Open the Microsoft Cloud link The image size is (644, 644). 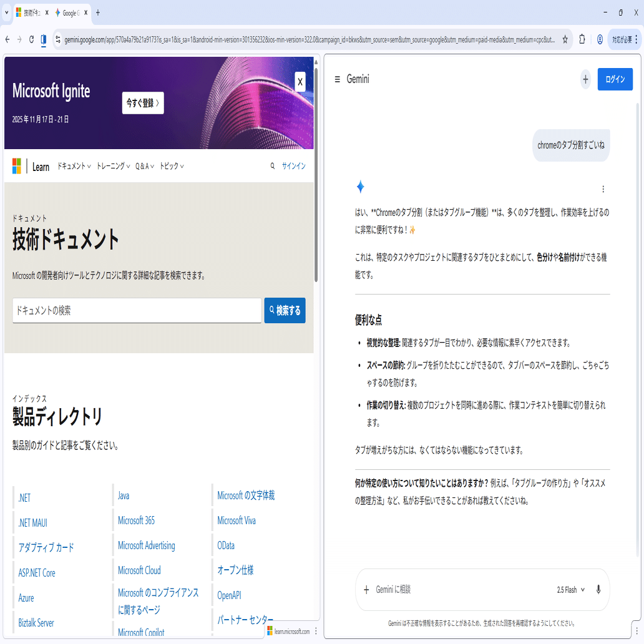(139, 570)
